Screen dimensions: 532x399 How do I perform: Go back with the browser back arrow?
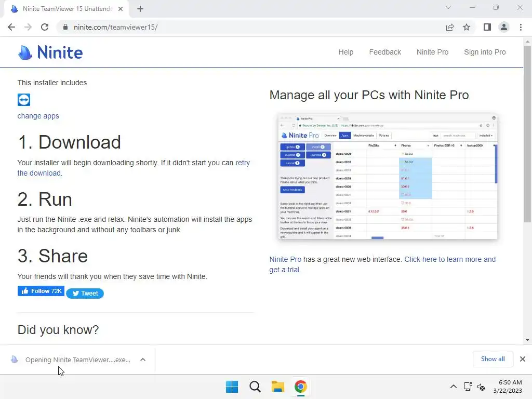[x=11, y=27]
